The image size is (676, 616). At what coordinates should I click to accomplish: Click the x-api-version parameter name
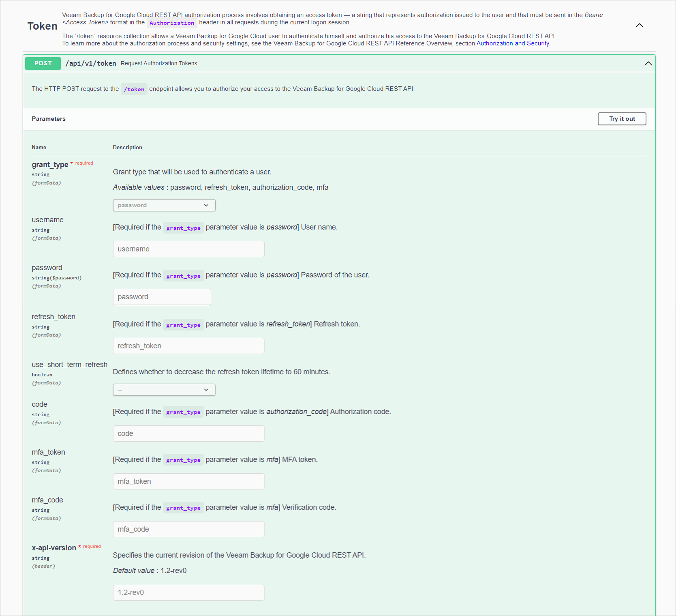[x=54, y=548]
